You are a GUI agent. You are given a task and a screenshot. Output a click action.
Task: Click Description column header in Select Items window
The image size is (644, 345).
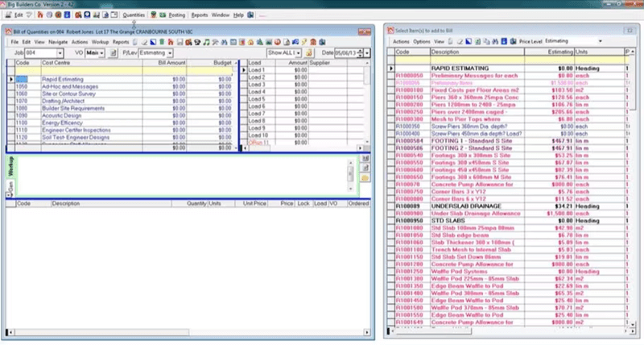pos(477,52)
